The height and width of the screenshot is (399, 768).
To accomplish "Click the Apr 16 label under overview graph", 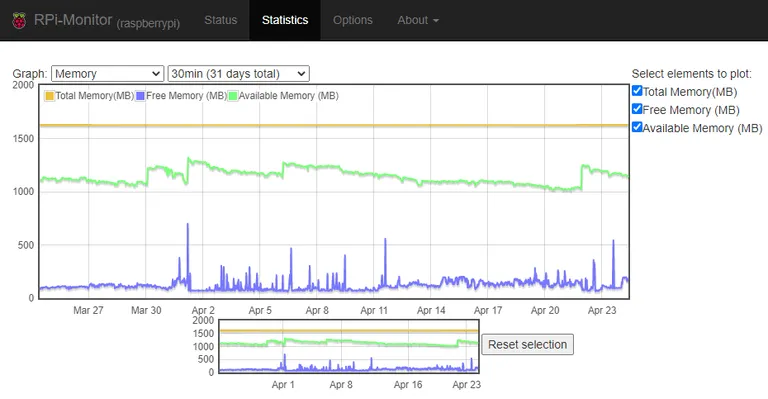I will click(x=408, y=385).
